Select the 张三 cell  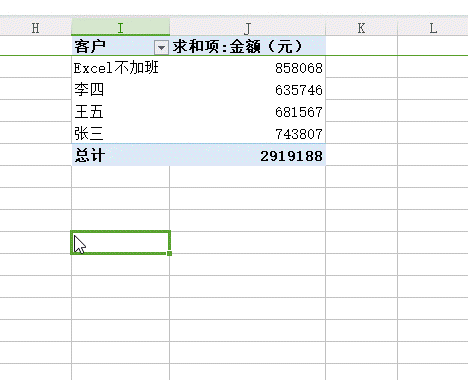[x=120, y=133]
